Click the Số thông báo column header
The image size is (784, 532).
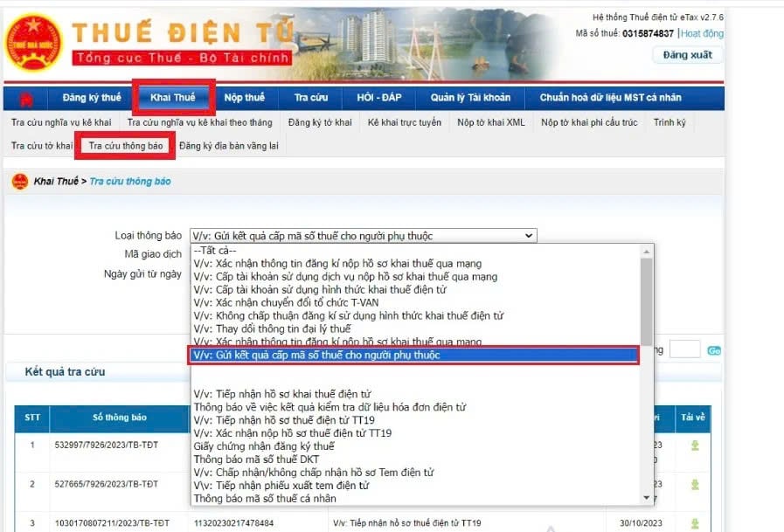pos(120,417)
